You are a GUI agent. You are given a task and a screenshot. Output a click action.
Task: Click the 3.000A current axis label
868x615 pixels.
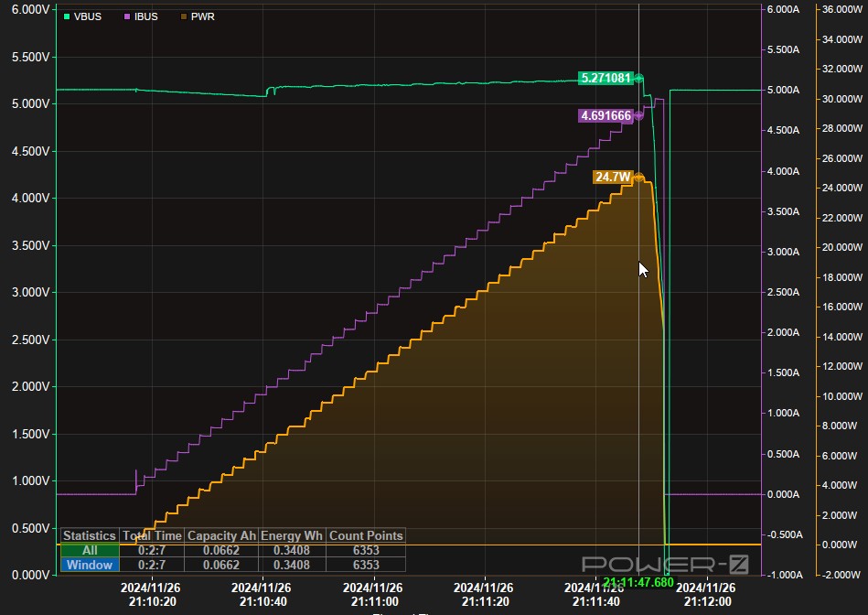[783, 252]
